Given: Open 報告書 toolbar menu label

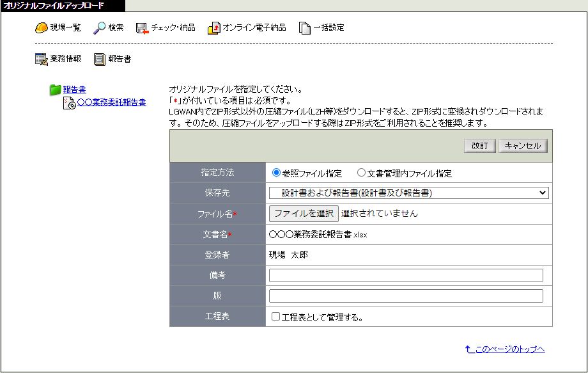Looking at the screenshot, I should [120, 59].
